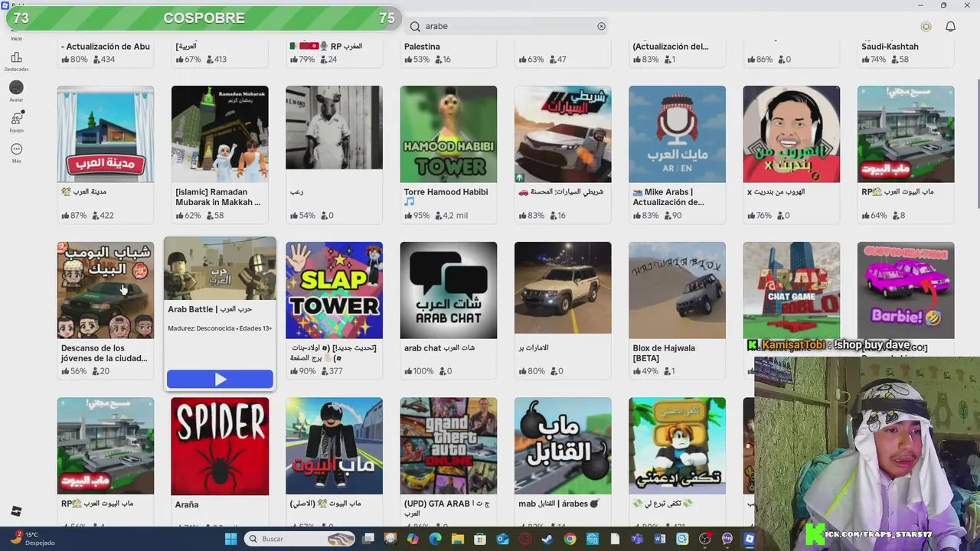Open Microsoft Store from taskbar
This screenshot has width=980, height=551.
(479, 539)
